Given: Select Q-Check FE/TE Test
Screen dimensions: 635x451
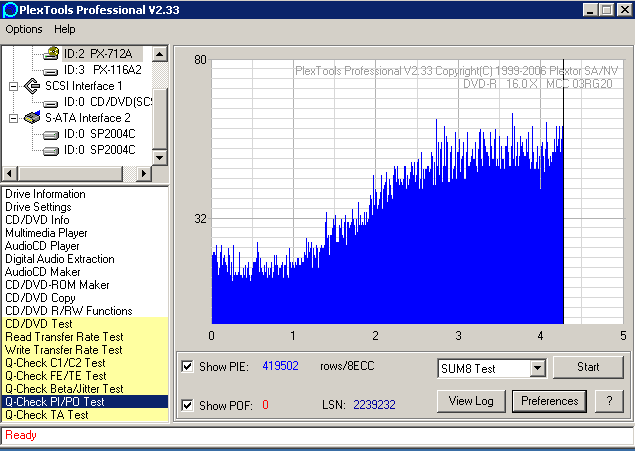Looking at the screenshot, I should [x=85, y=375].
